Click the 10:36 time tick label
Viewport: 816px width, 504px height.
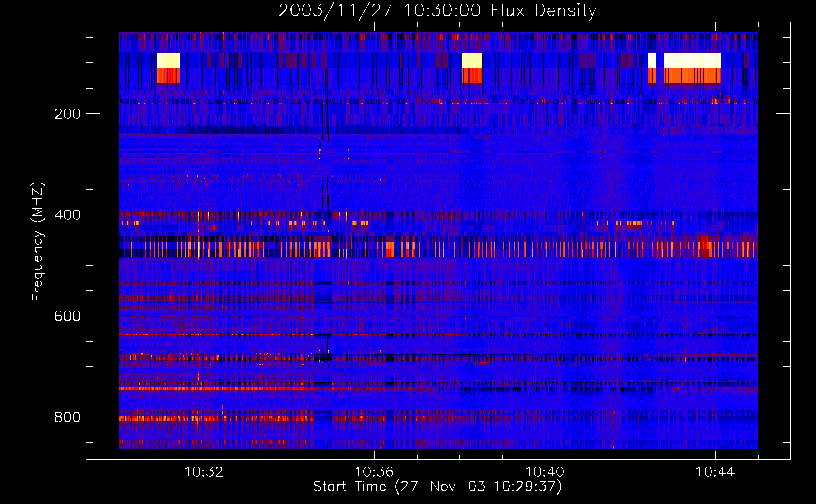coord(374,472)
